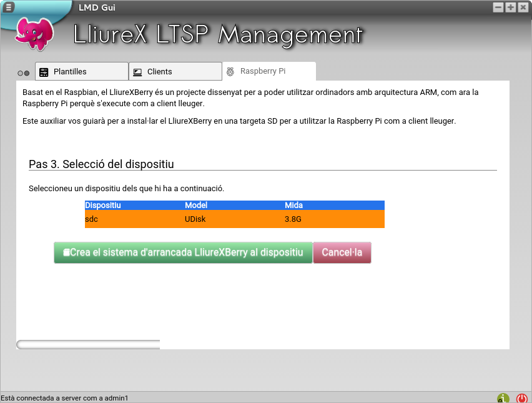Click the SD card icon on create button
Image resolution: width=532 pixels, height=403 pixels.
(66, 253)
